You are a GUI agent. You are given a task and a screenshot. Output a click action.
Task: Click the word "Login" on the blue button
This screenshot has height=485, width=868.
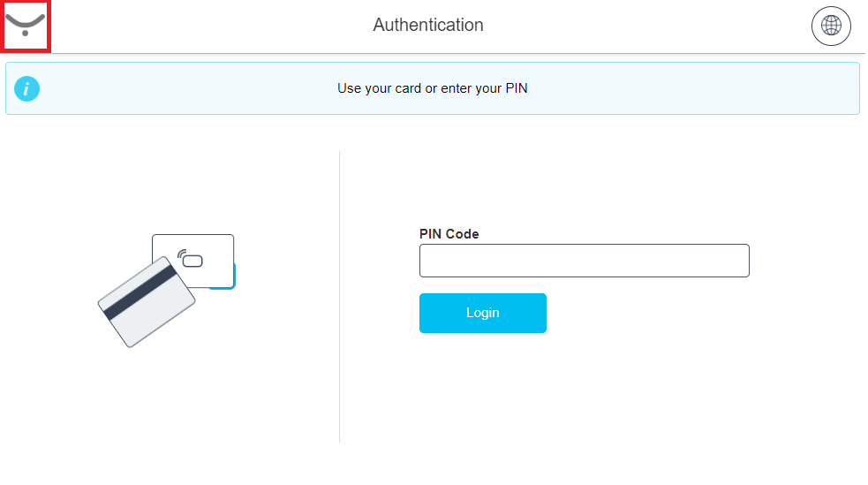click(483, 313)
